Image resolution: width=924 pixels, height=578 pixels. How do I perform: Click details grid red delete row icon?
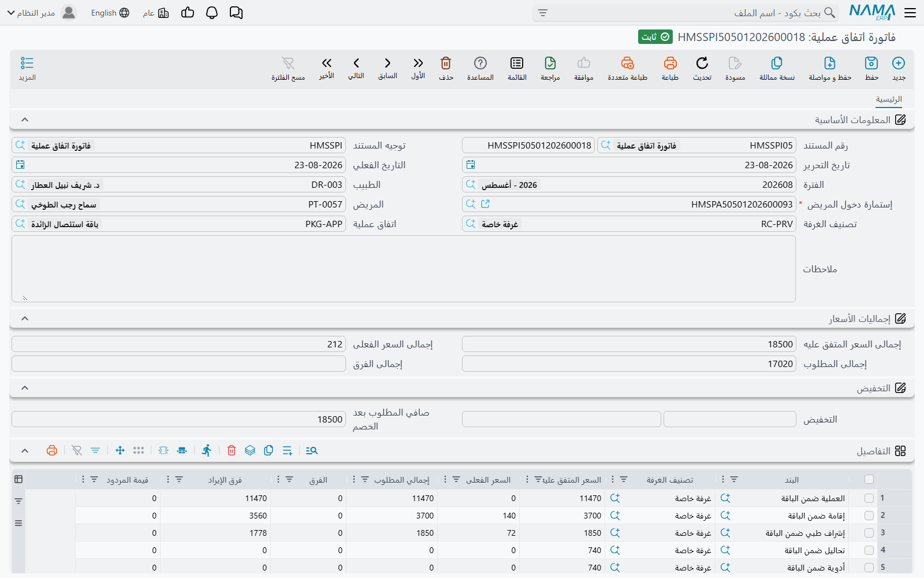coord(232,450)
